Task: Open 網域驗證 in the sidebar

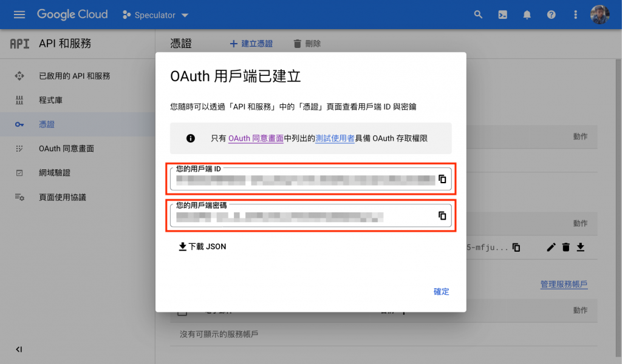Action: (x=54, y=173)
